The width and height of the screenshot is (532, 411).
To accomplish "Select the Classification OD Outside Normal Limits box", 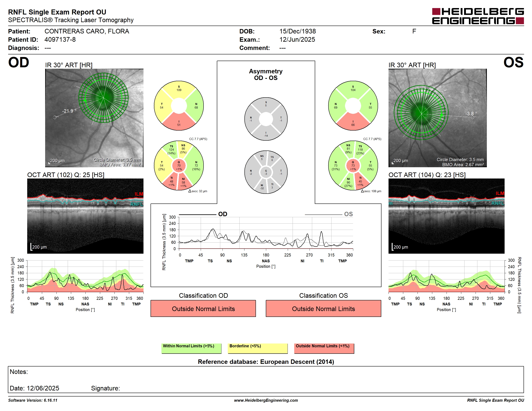I will [x=203, y=308].
